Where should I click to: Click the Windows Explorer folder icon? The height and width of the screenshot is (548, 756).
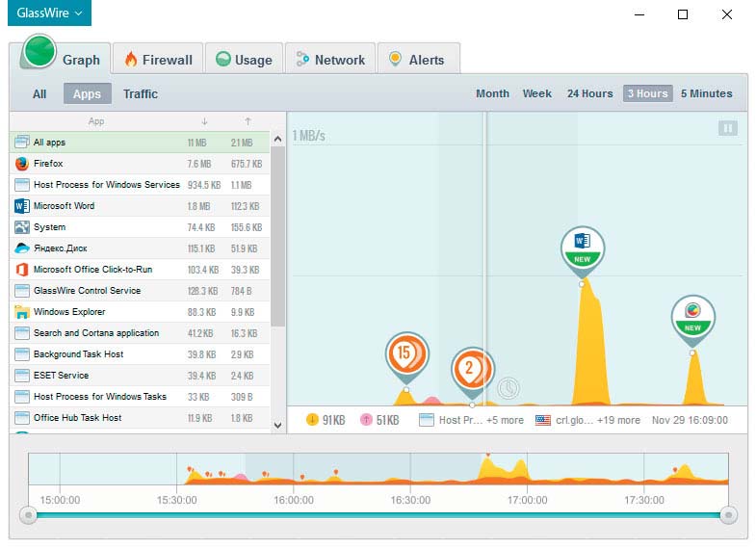[22, 312]
